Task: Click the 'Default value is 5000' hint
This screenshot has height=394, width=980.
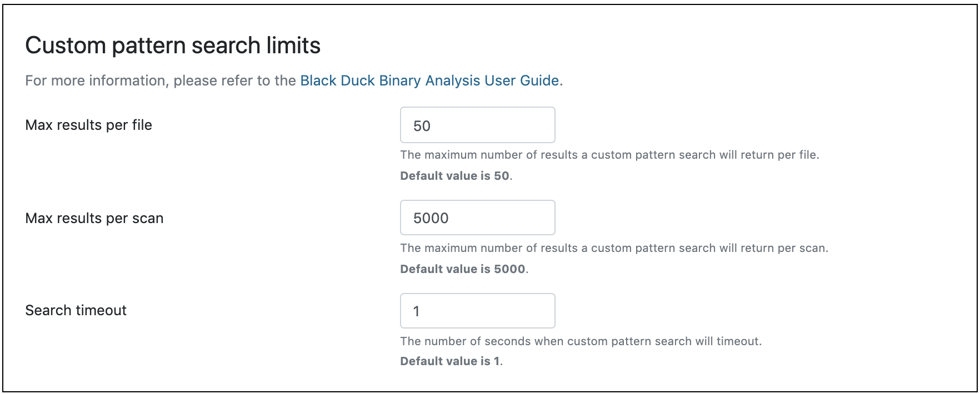Action: (463, 270)
